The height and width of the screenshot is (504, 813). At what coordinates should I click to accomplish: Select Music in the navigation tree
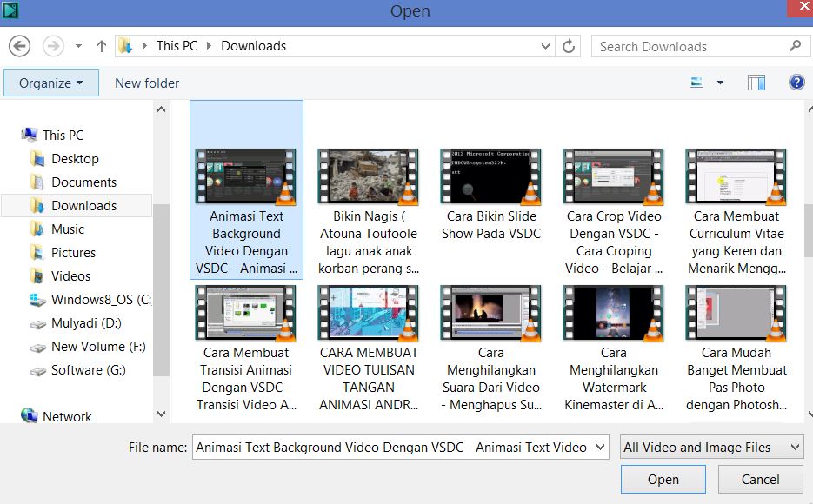coord(68,229)
